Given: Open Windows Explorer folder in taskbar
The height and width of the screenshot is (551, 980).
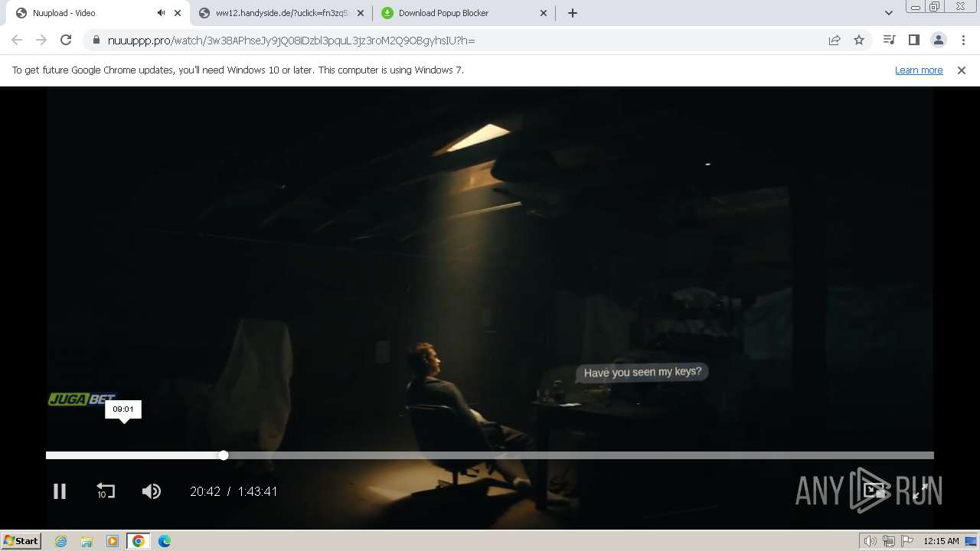Looking at the screenshot, I should coord(87,541).
